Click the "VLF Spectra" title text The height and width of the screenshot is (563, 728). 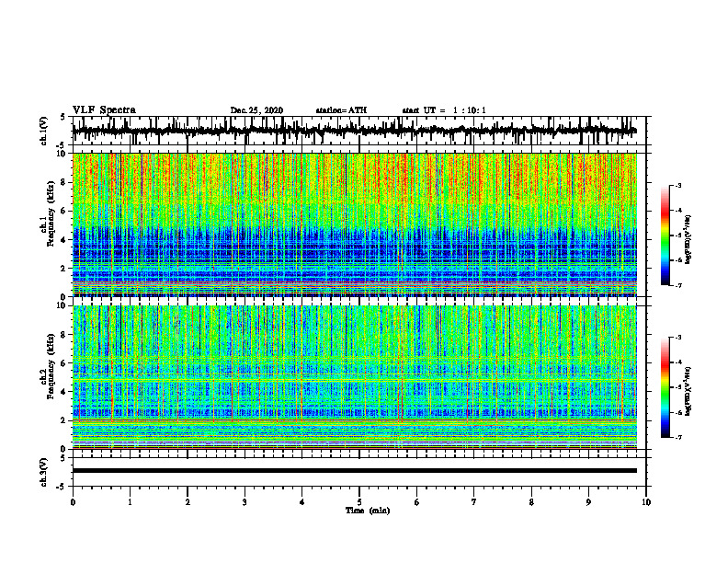tap(104, 109)
